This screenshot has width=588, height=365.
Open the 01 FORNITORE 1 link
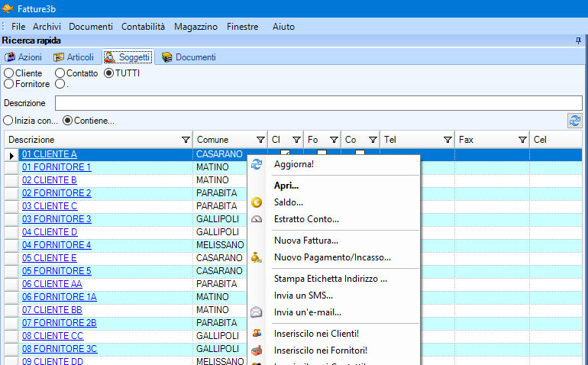57,167
